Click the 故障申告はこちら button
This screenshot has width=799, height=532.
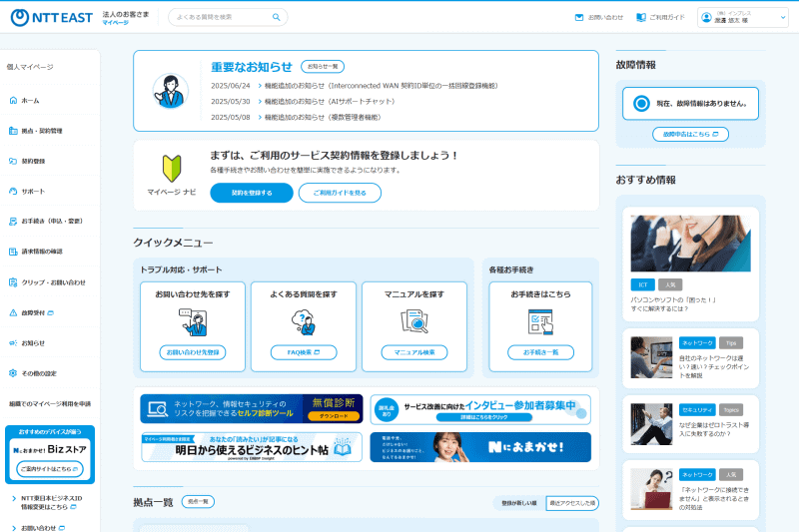[x=690, y=135]
